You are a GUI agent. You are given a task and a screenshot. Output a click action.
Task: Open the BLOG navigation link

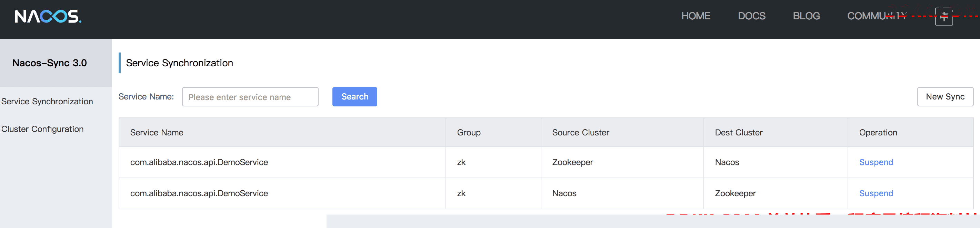click(x=806, y=16)
